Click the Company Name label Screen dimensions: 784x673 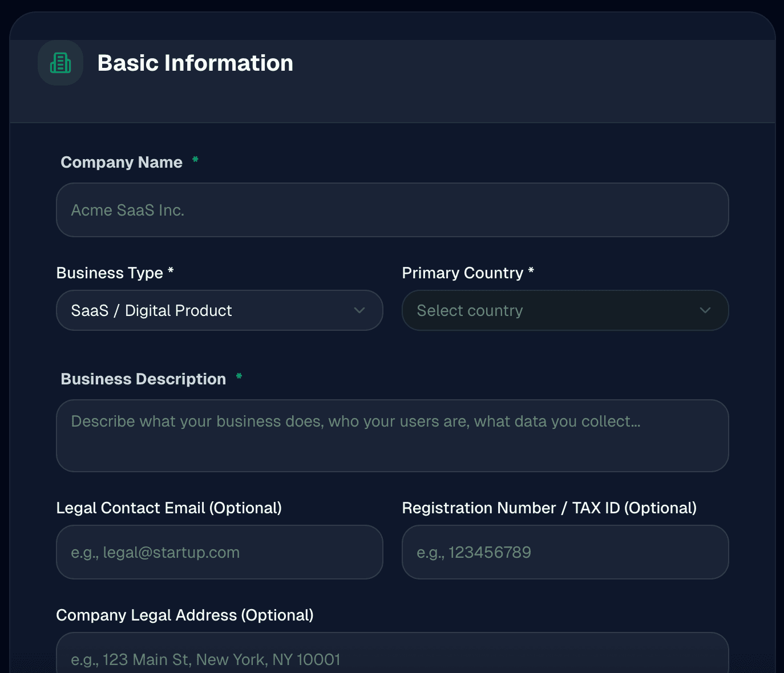(x=122, y=162)
